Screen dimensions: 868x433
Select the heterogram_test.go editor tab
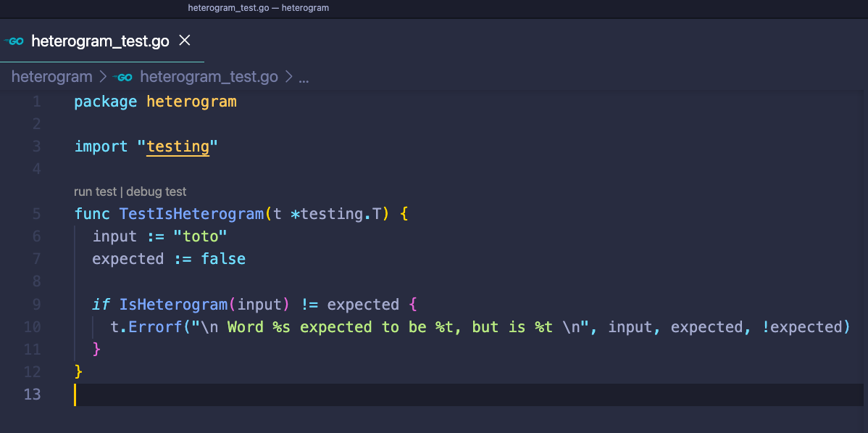pos(102,41)
